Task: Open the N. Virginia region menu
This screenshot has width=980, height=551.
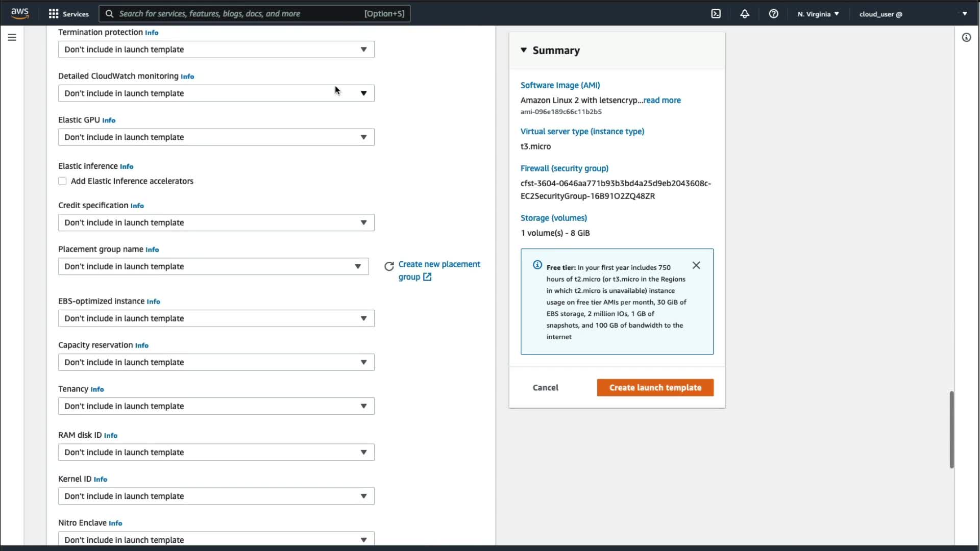Action: (818, 14)
